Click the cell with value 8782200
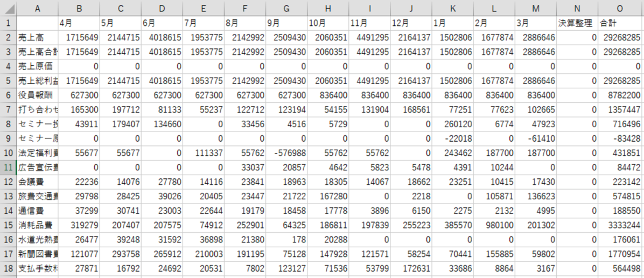The width and height of the screenshot is (644, 278). (x=621, y=95)
